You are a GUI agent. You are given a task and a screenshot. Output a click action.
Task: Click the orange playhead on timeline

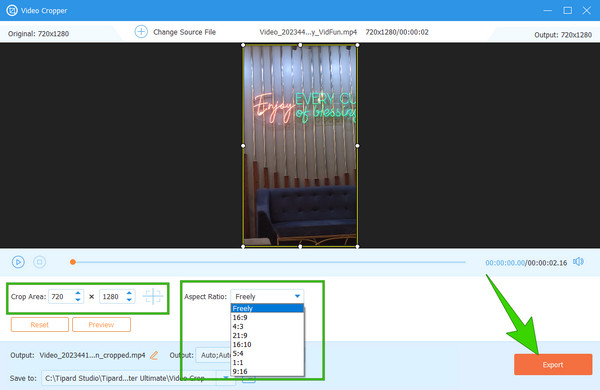(73, 262)
